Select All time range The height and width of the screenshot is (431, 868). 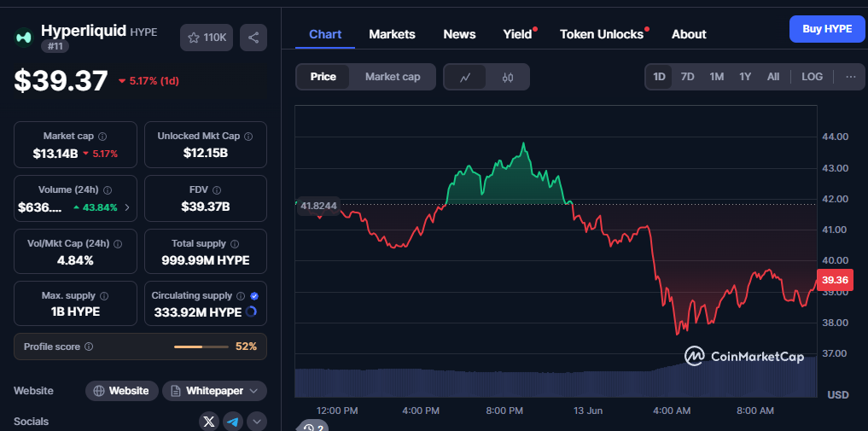(773, 77)
